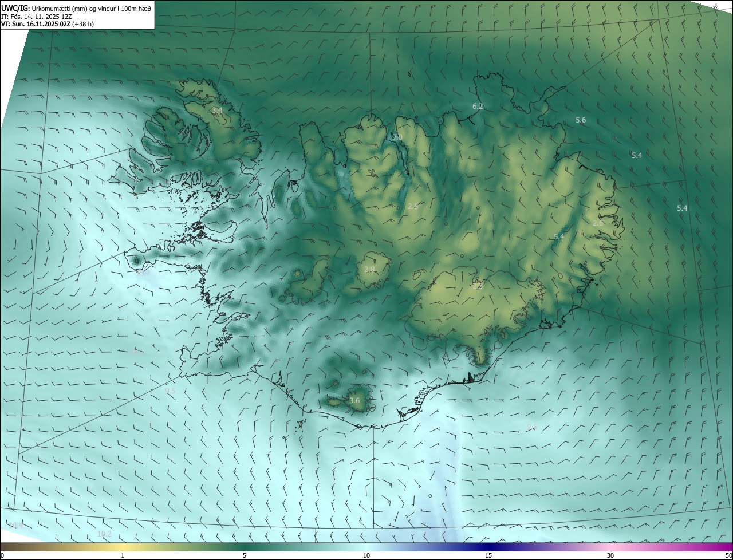Click the "3.6" value near the south coast
The width and height of the screenshot is (733, 560).
(x=354, y=401)
